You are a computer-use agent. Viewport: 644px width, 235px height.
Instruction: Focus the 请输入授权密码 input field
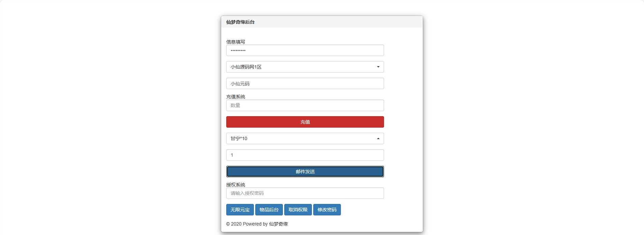pos(305,193)
